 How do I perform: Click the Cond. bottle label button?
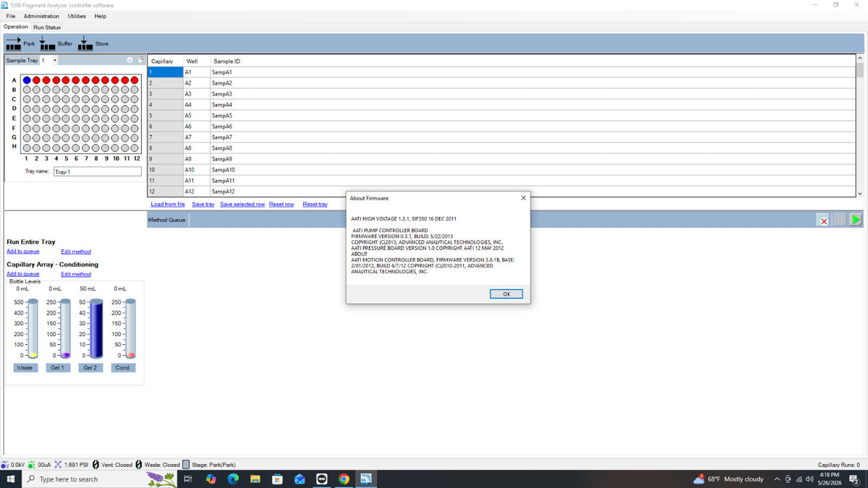(123, 368)
